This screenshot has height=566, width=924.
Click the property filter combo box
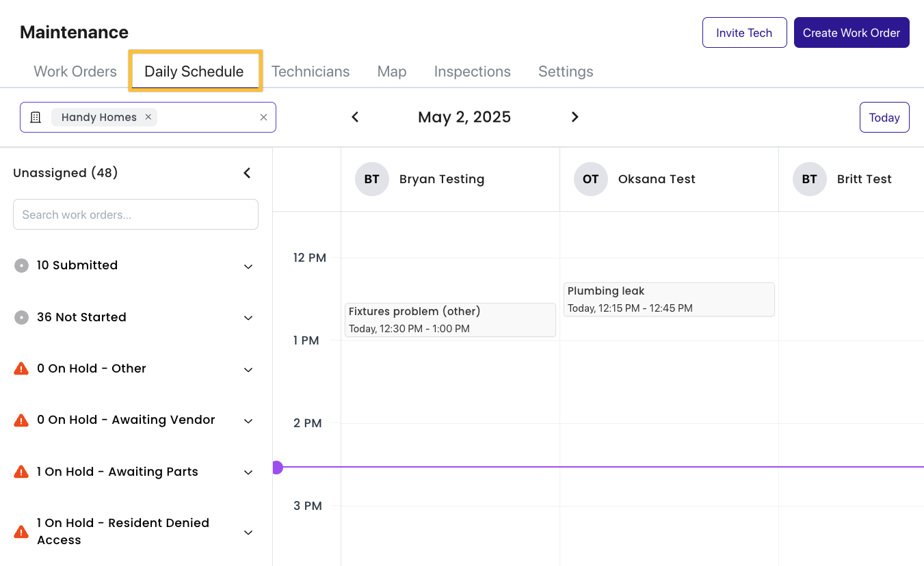click(148, 118)
